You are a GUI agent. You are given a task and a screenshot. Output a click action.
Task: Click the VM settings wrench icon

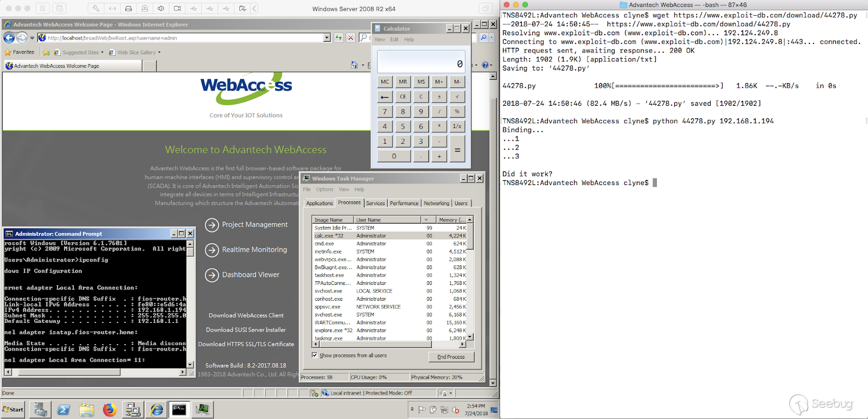[x=96, y=9]
